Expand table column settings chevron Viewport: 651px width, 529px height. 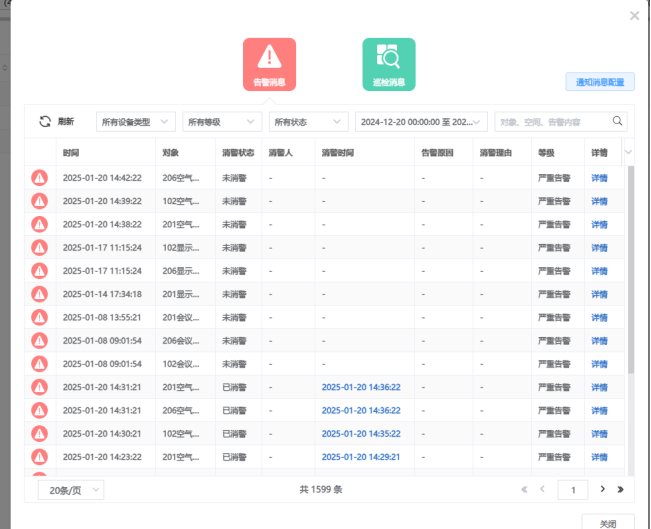(x=628, y=153)
